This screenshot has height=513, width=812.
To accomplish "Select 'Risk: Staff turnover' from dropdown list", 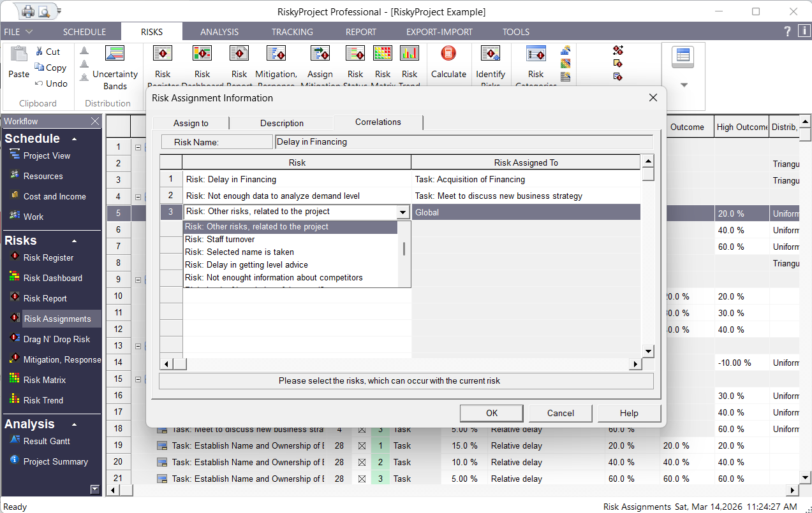I will click(220, 239).
